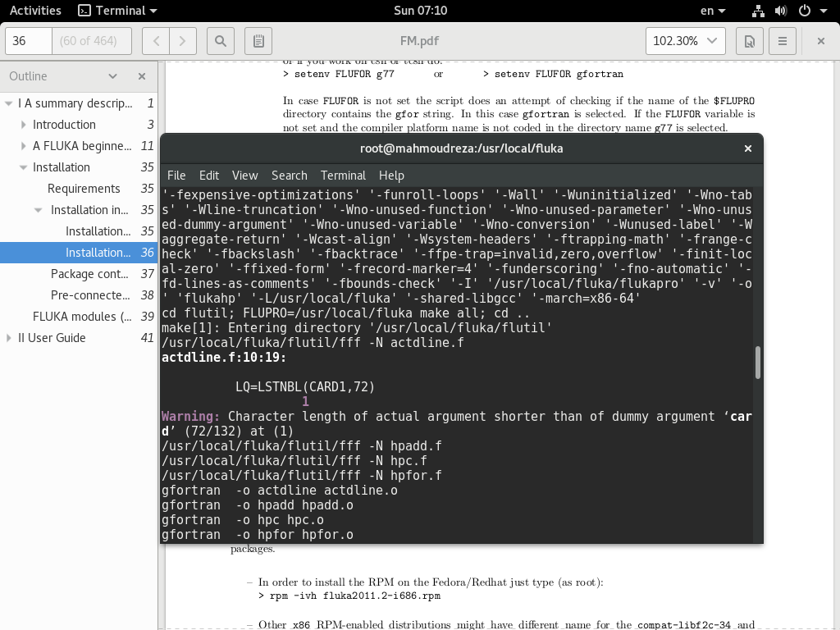The height and width of the screenshot is (630, 840).
Task: Click the terminal vertical scrollbar
Action: tap(757, 363)
